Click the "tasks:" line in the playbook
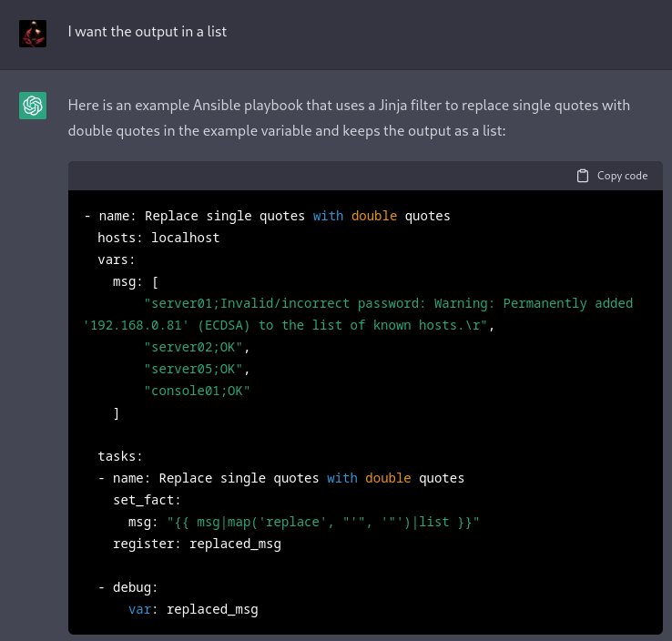672x641 pixels. click(120, 456)
